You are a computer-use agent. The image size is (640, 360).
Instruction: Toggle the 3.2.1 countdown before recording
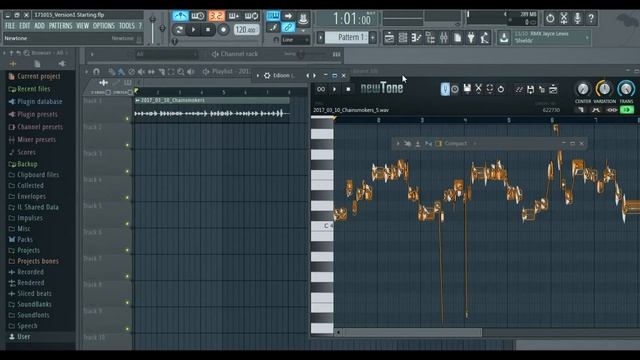coord(216,16)
